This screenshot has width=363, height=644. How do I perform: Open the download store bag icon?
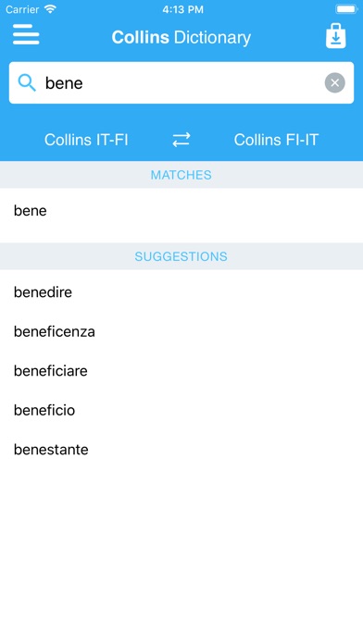[336, 36]
